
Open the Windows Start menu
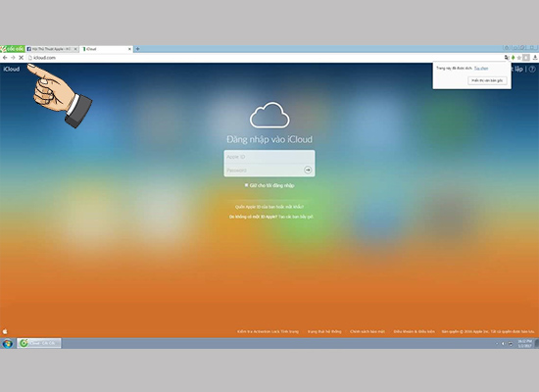click(x=7, y=343)
